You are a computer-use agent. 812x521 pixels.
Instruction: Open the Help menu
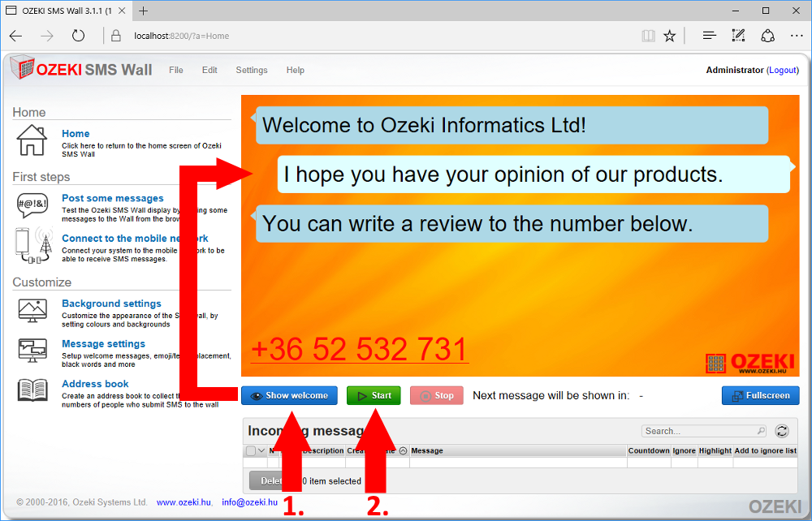[296, 70]
